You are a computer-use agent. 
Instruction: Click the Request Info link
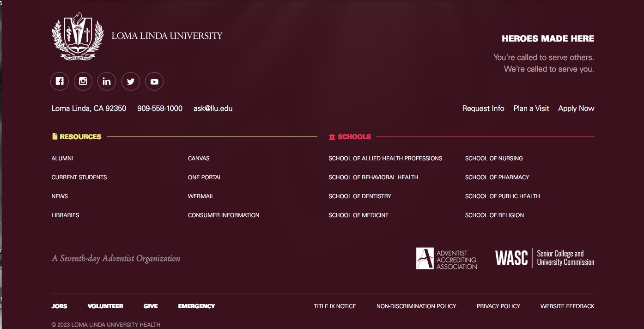tap(483, 109)
